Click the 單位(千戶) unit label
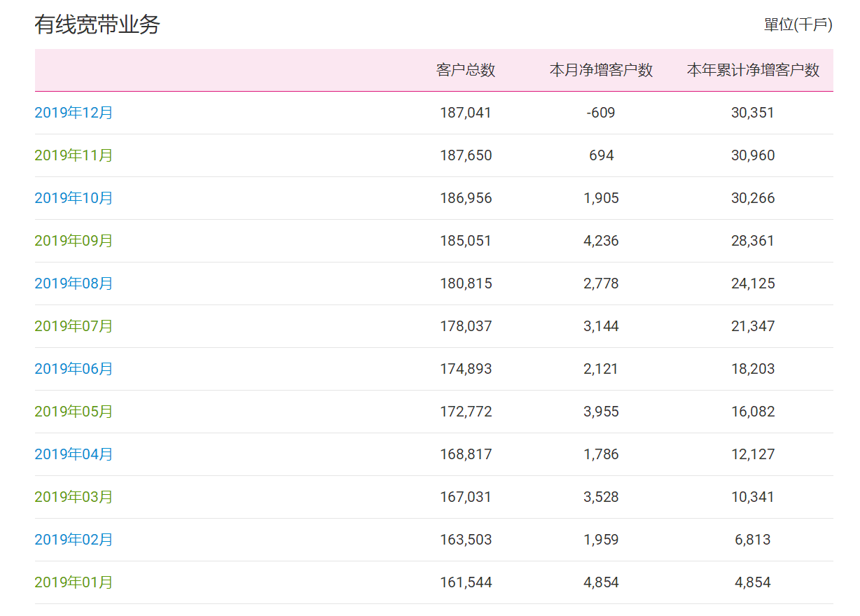 tap(798, 25)
